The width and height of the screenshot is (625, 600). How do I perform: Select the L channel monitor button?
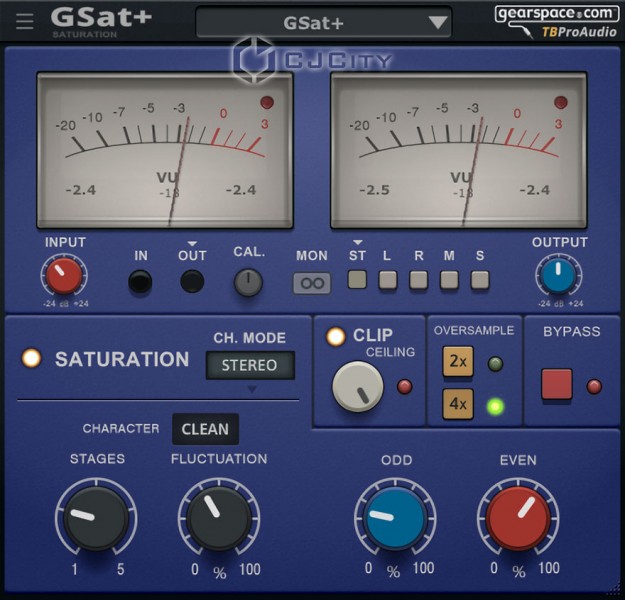tap(387, 281)
